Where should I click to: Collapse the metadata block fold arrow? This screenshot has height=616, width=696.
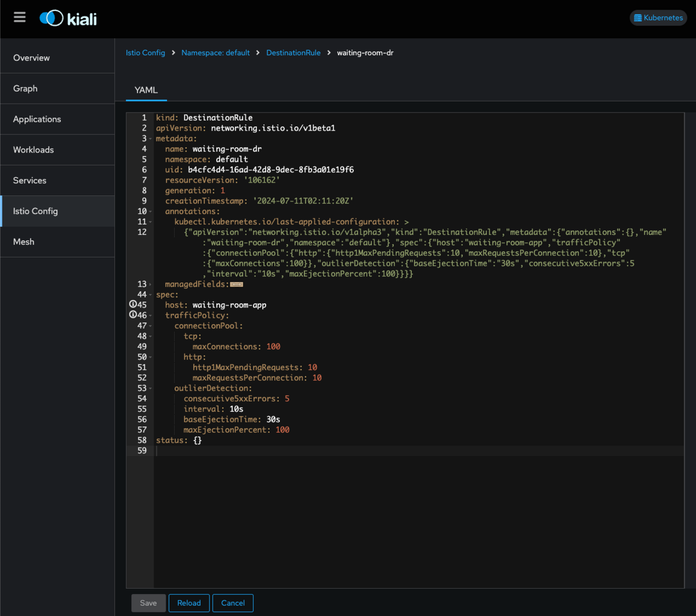coord(151,139)
